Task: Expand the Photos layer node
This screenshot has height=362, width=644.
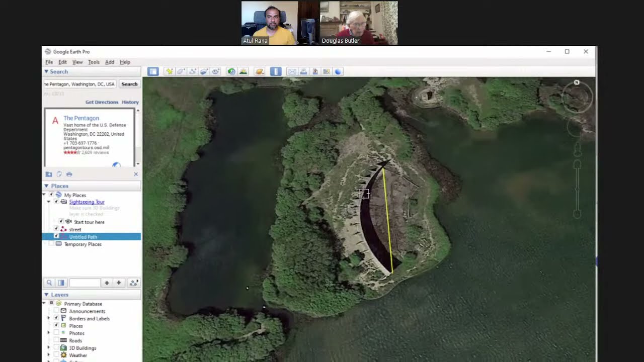Action: tap(49, 333)
